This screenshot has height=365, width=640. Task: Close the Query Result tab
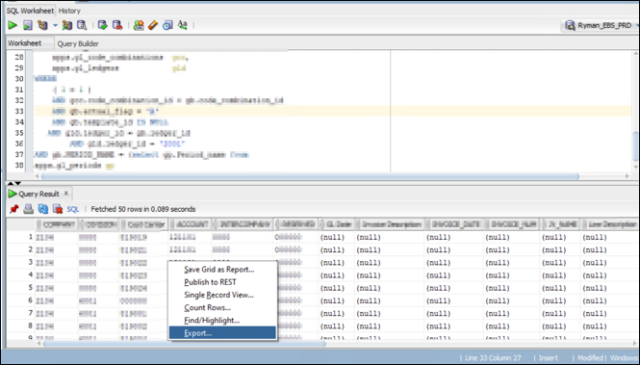pos(66,193)
